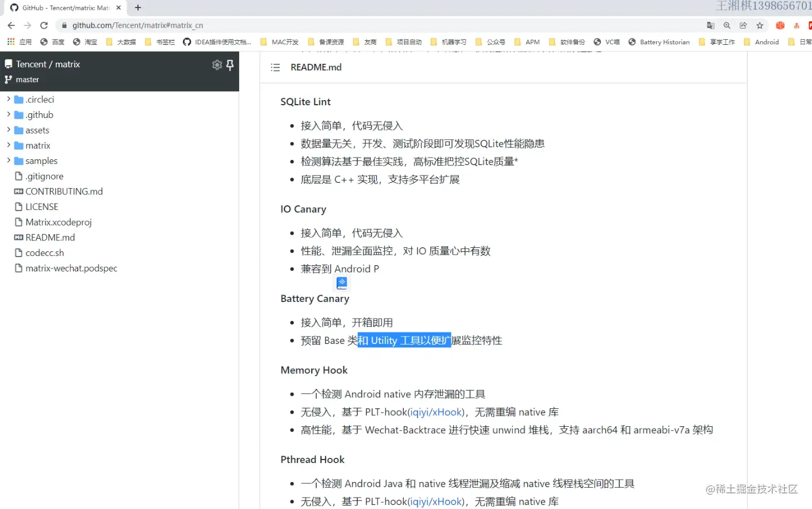Expand the .circleci folder chevron
Image resolution: width=812 pixels, height=509 pixels.
point(9,99)
